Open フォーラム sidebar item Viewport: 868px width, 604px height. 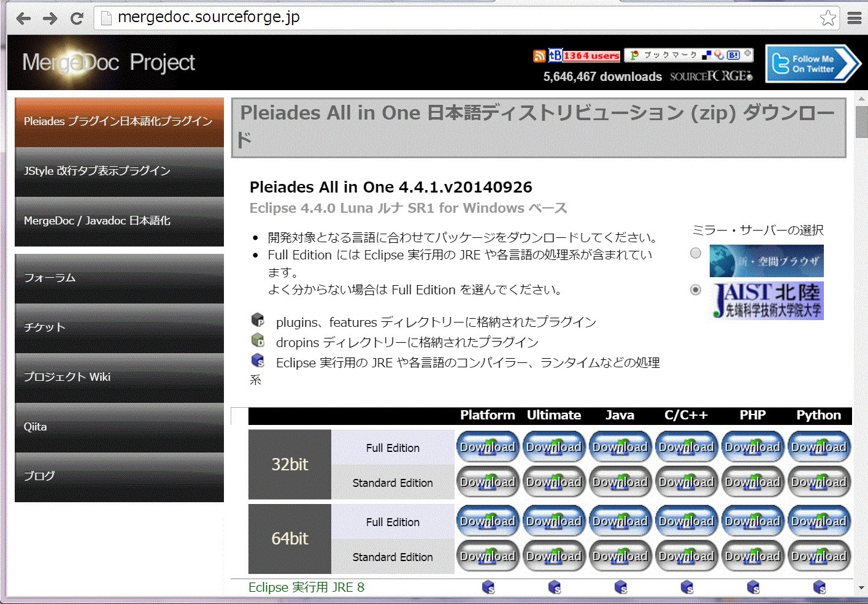coord(119,278)
